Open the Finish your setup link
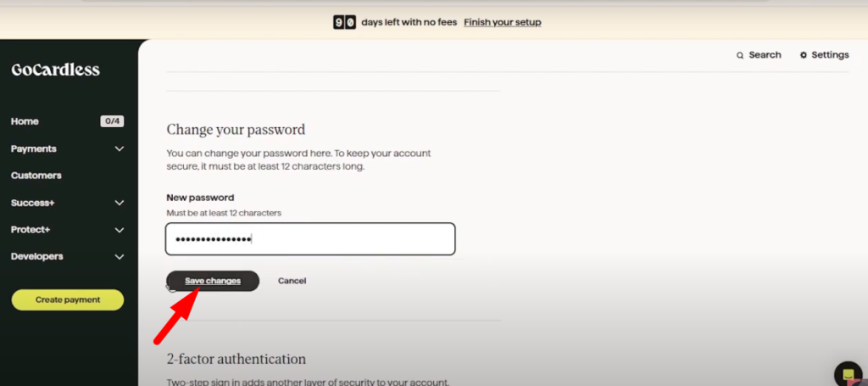Image resolution: width=868 pixels, height=386 pixels. pos(503,22)
